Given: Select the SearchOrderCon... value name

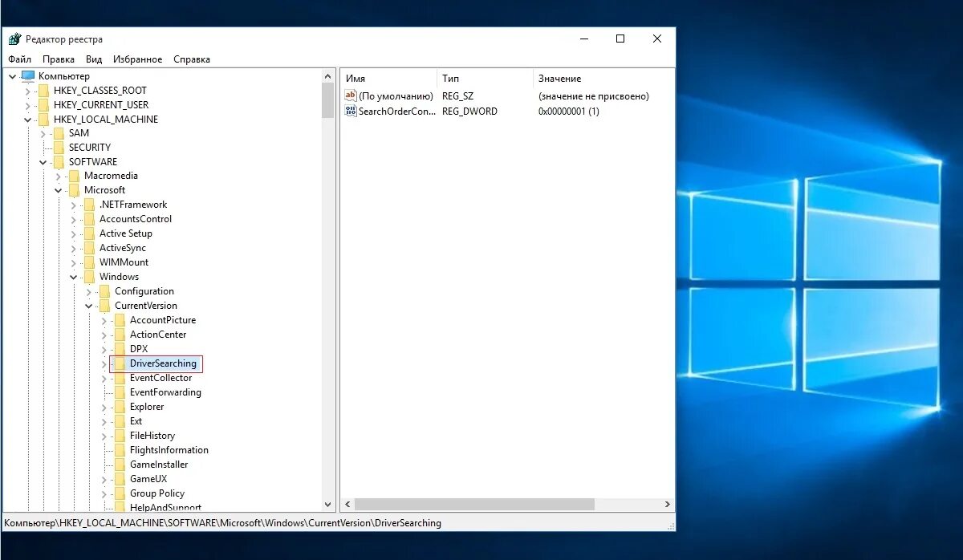Looking at the screenshot, I should pyautogui.click(x=398, y=112).
